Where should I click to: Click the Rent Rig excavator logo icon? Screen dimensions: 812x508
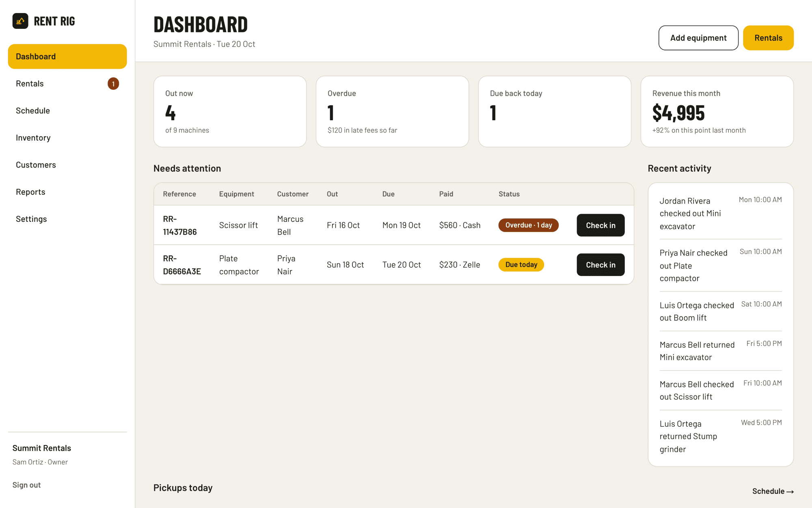coord(20,21)
